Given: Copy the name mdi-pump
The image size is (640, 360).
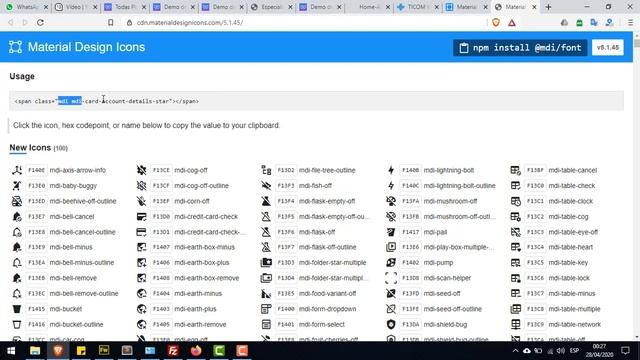Looking at the screenshot, I should 438,262.
